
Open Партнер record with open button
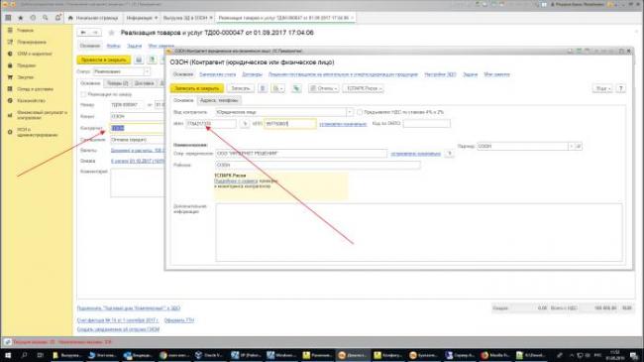(579, 146)
